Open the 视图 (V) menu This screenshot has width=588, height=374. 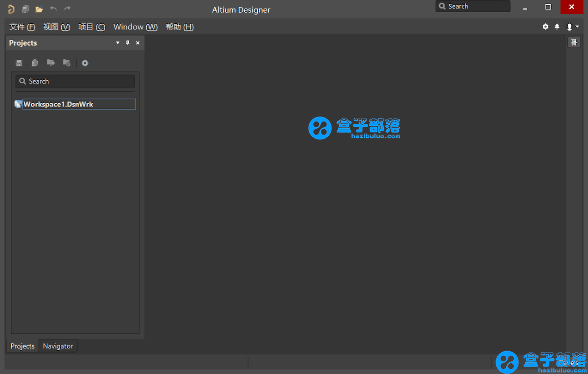[57, 27]
